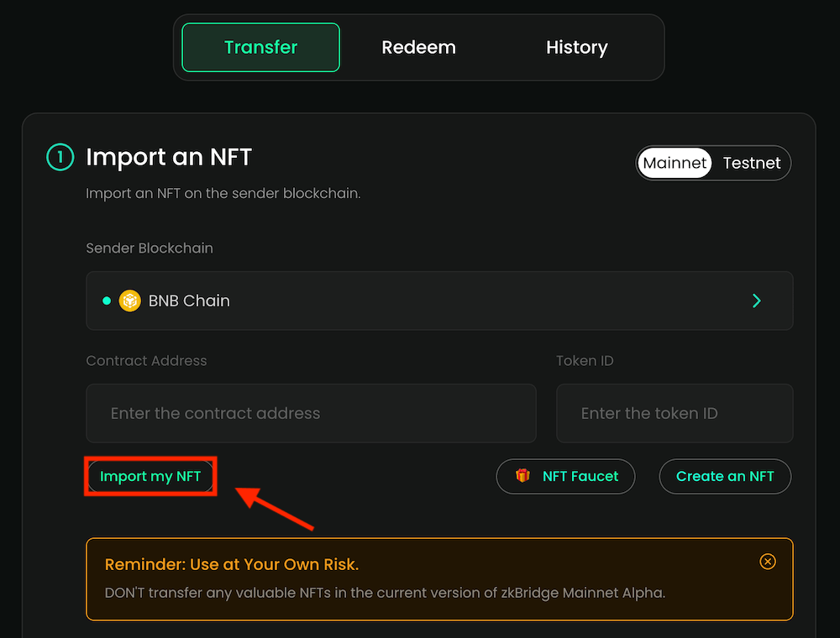Focus the contract address input field
Viewport: 840px width, 638px height.
[x=311, y=413]
